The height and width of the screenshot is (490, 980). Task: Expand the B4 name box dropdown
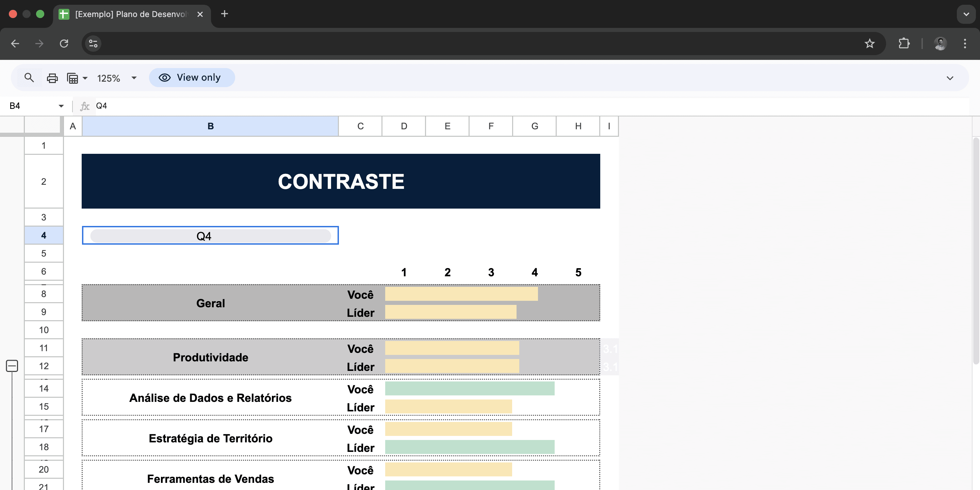[x=61, y=106]
